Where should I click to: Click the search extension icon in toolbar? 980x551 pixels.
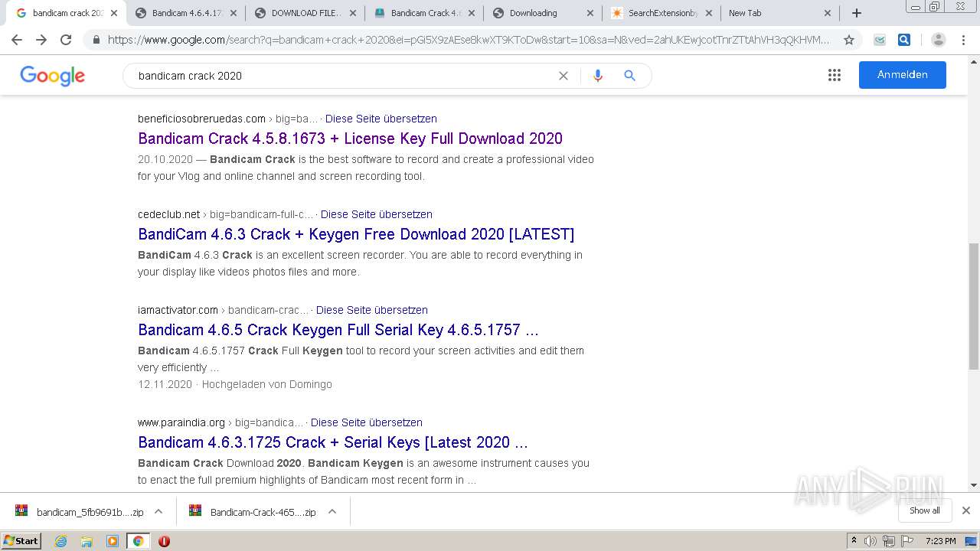tap(904, 40)
